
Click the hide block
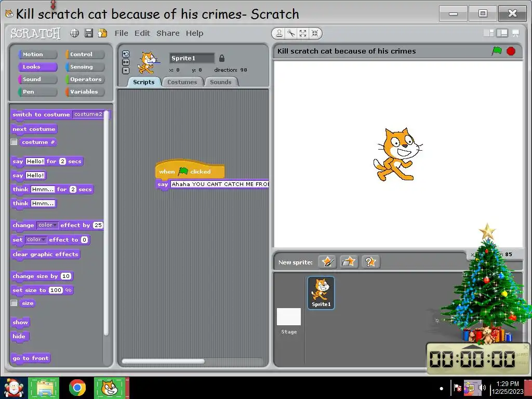click(x=19, y=336)
